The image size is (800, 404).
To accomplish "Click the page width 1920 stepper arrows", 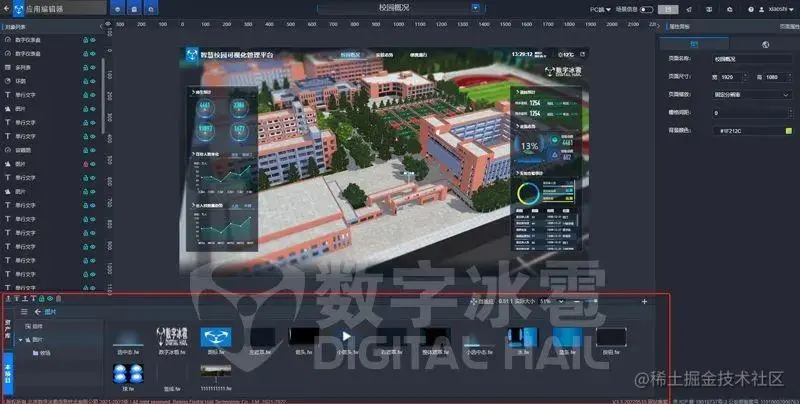I will (745, 77).
